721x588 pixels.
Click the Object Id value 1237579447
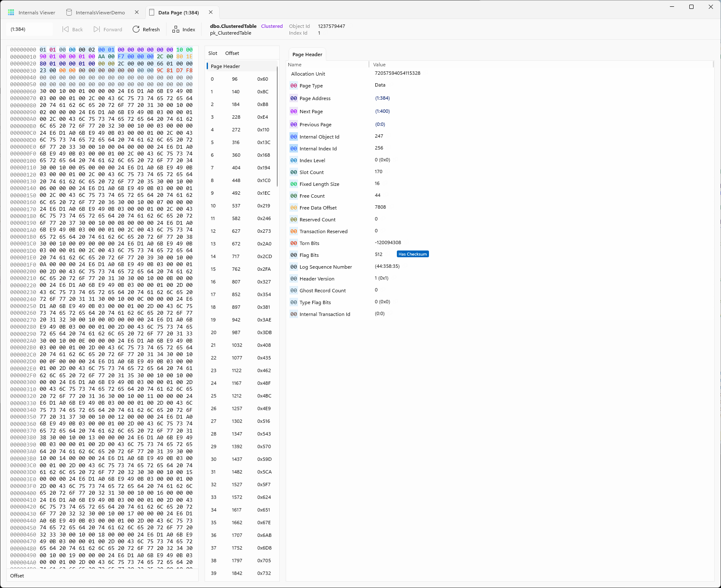coord(331,26)
